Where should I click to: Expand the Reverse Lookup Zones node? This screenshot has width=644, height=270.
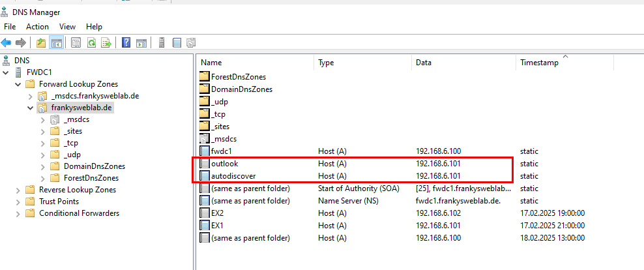coord(18,190)
